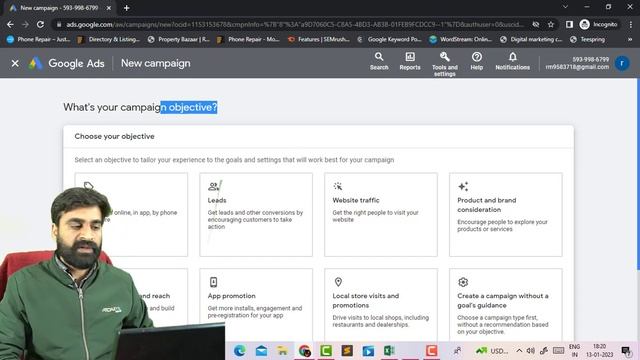The image size is (640, 360).
Task: Expand the tab search chevron
Action: pyautogui.click(x=565, y=7)
